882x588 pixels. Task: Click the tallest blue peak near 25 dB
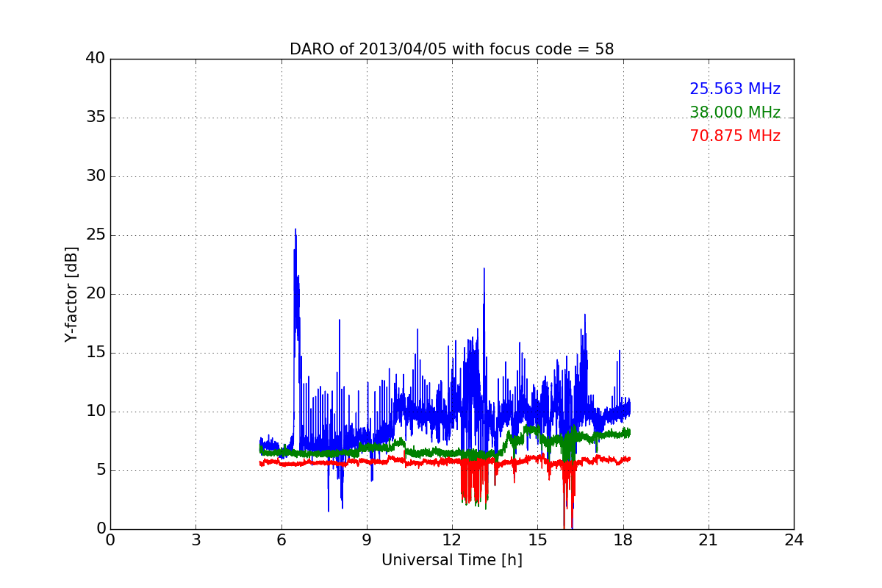click(x=295, y=232)
